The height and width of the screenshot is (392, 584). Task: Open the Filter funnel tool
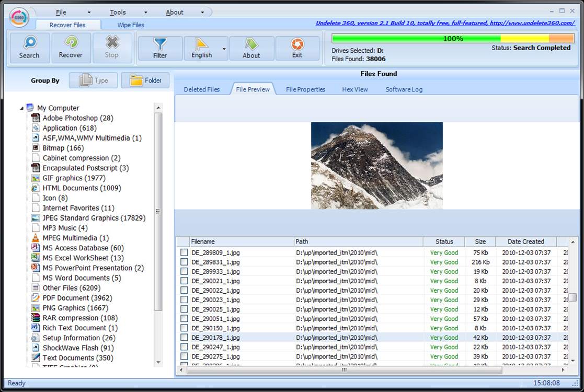[160, 48]
